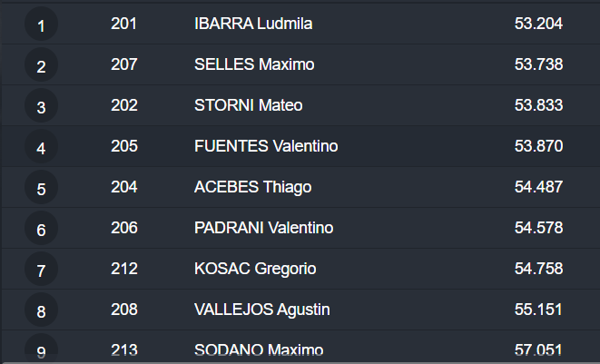Click PADRANI Valentino's name
The image size is (600, 364).
[x=264, y=228]
